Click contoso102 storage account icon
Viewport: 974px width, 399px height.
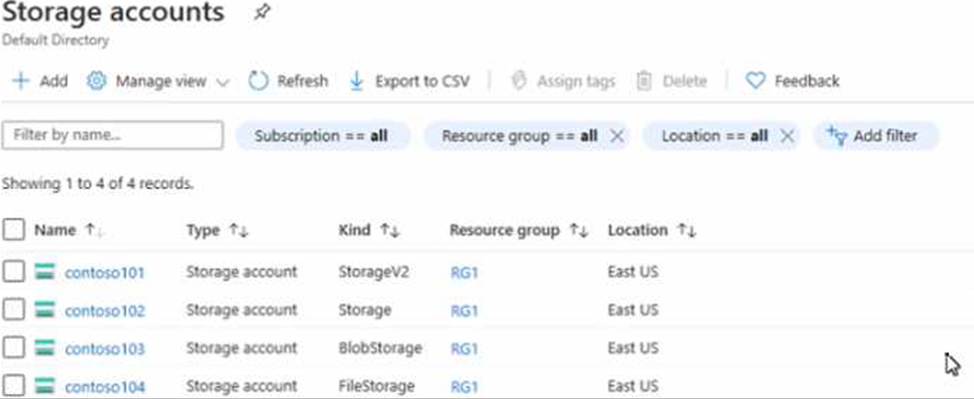45,310
